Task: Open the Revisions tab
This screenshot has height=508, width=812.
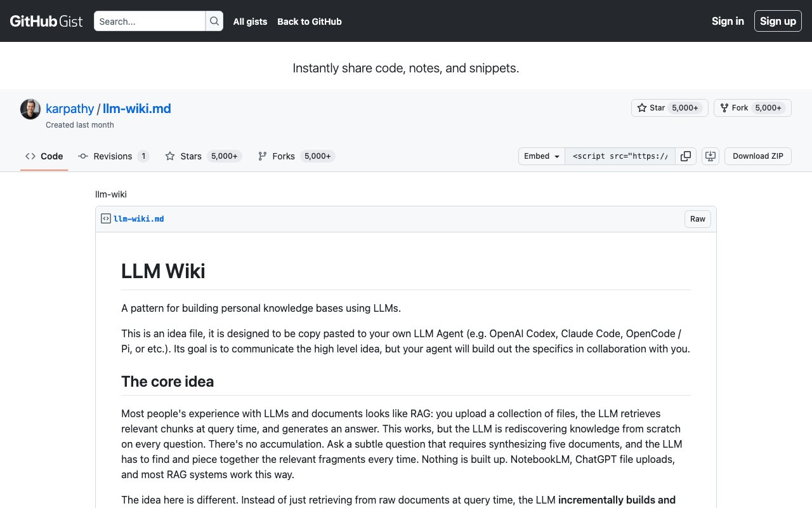Action: (x=114, y=156)
